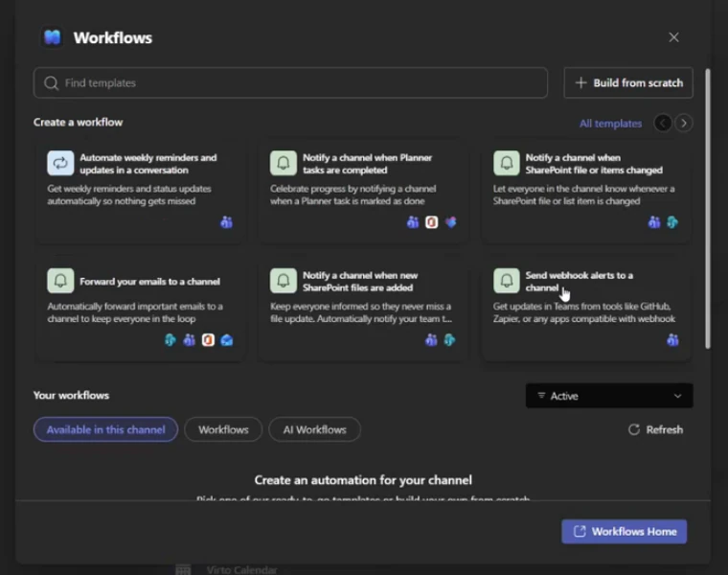Open Notify channel when SharePoint file or items changed
Viewport: 728px width, 575px height.
pos(586,192)
